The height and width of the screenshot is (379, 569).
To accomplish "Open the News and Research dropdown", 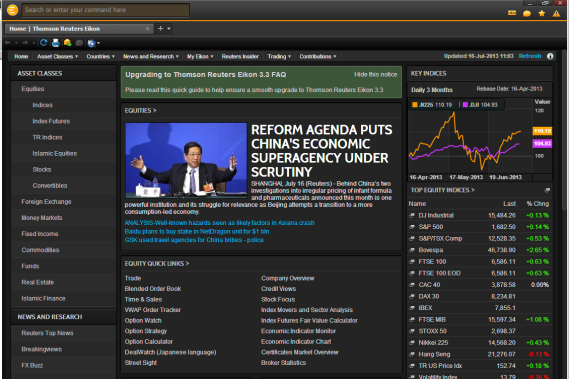I will pos(151,56).
